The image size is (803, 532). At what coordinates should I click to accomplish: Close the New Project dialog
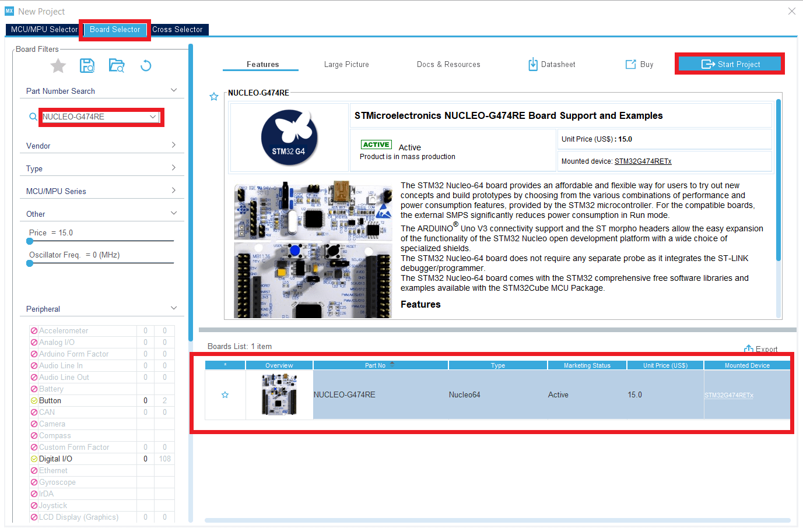point(792,11)
